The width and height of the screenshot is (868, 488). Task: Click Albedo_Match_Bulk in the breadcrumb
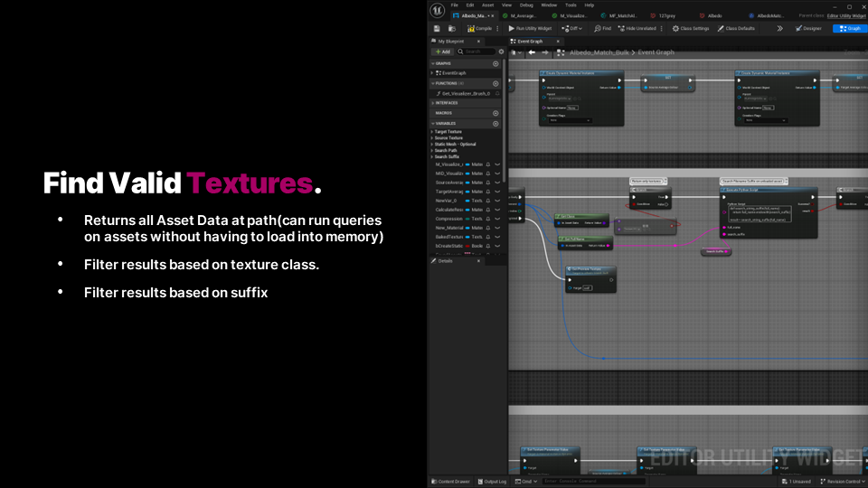pos(599,52)
